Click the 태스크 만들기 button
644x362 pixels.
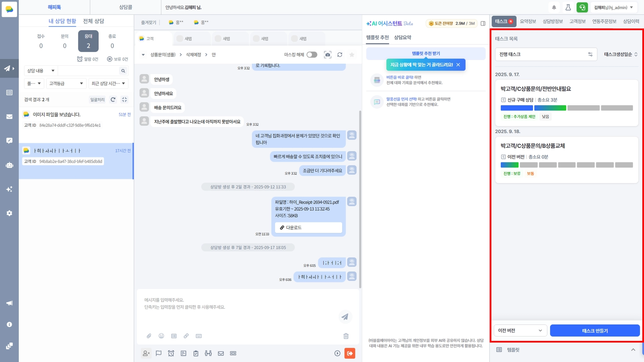pos(595,331)
